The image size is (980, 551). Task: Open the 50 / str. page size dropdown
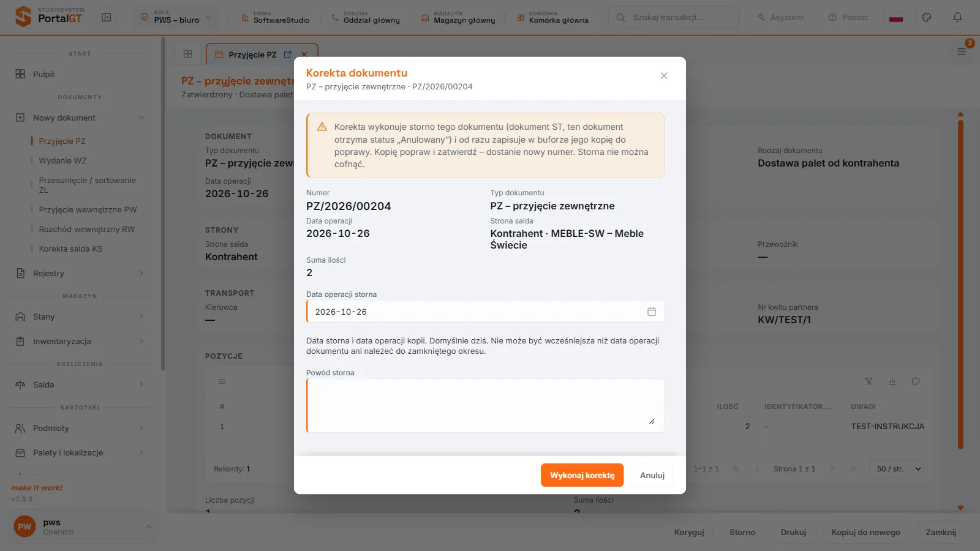(896, 469)
